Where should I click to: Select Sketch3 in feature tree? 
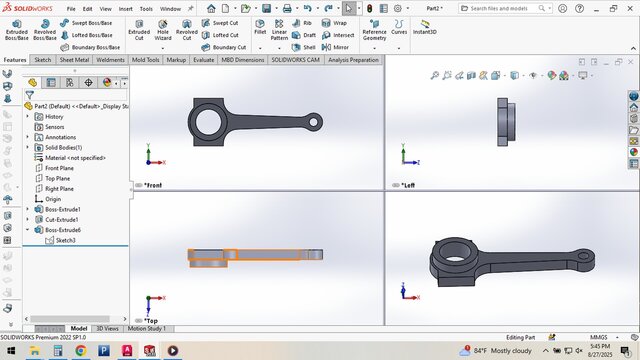60,240
